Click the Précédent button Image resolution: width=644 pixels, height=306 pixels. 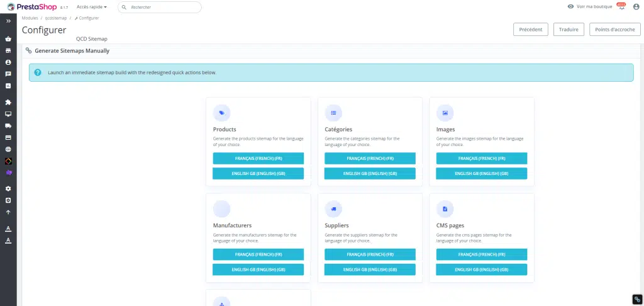click(531, 30)
